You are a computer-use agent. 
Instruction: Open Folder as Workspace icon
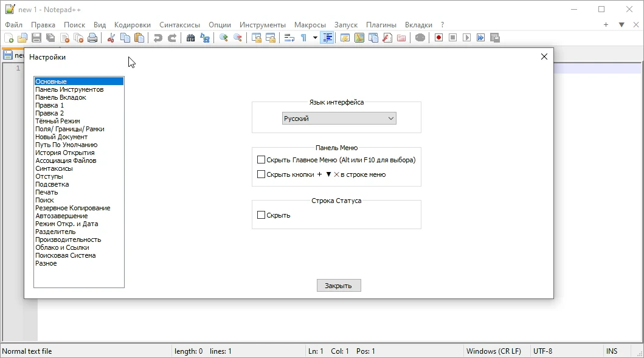tap(401, 38)
